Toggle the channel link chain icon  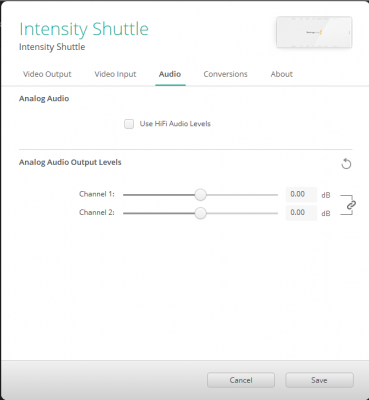[351, 205]
